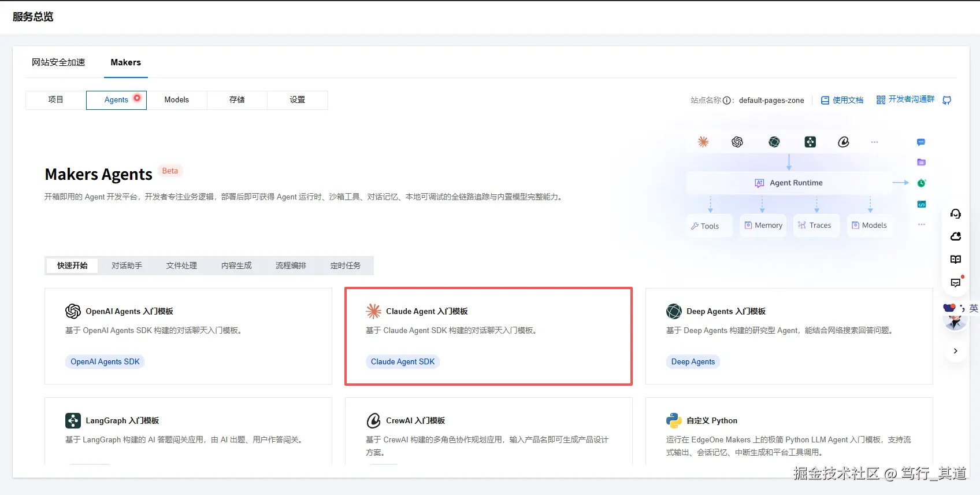Open the LangGraph 入门模板 card title
This screenshot has height=495, width=980.
[x=122, y=420]
